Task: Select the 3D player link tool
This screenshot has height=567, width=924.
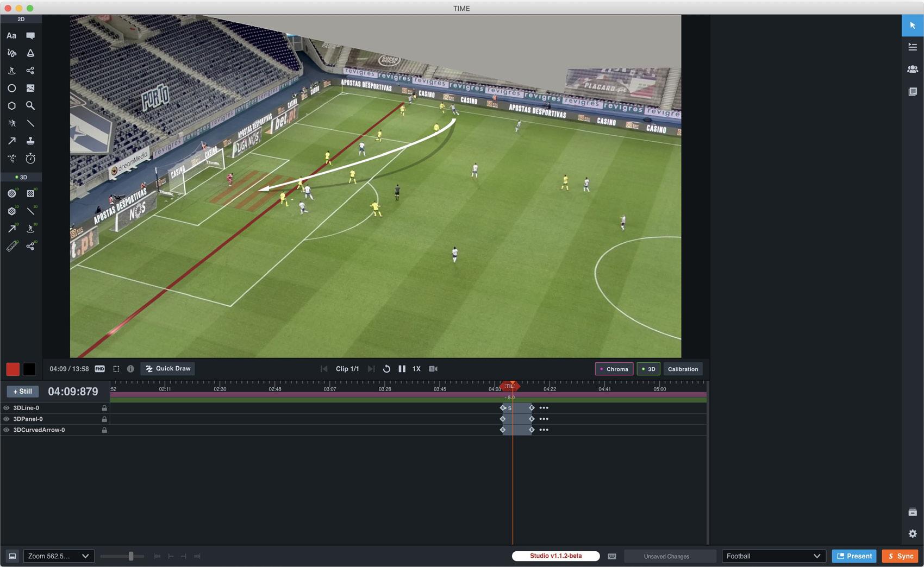Action: coord(31,246)
